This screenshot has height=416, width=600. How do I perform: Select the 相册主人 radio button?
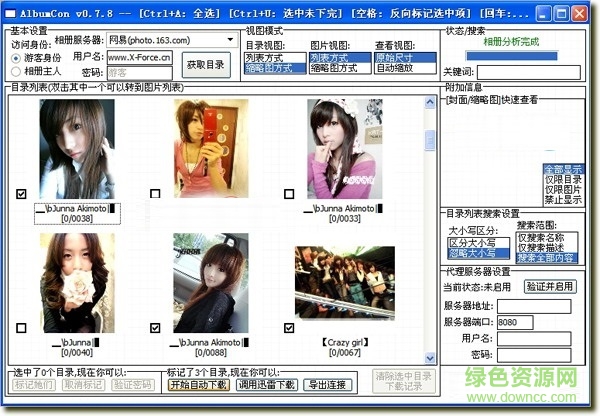click(16, 71)
